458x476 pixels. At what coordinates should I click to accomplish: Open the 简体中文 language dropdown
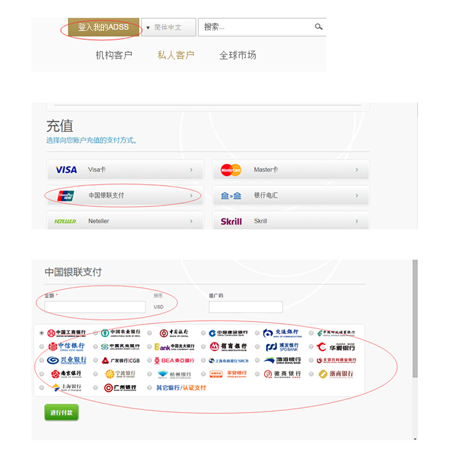click(x=169, y=27)
